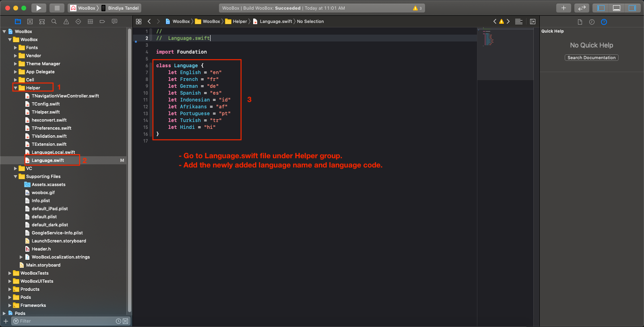This screenshot has height=327, width=644.
Task: Expand the VC group
Action: pos(16,168)
